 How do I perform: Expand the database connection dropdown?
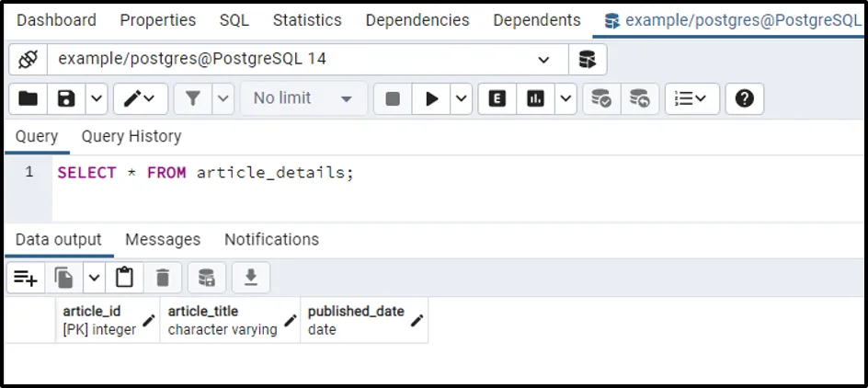(x=543, y=60)
